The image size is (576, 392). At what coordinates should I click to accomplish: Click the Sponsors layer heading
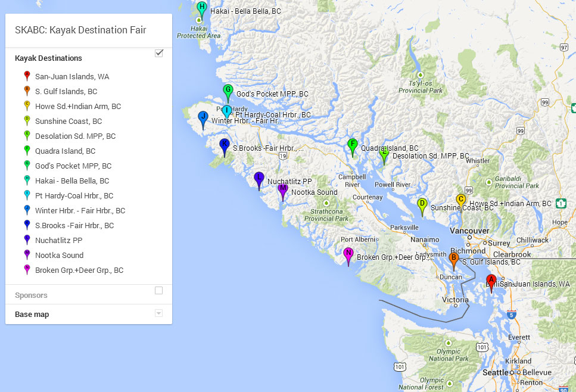click(31, 295)
